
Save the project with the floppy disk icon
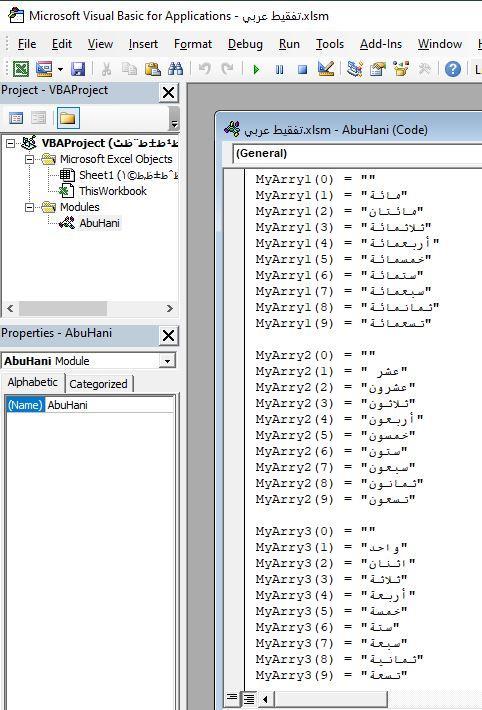(78, 69)
